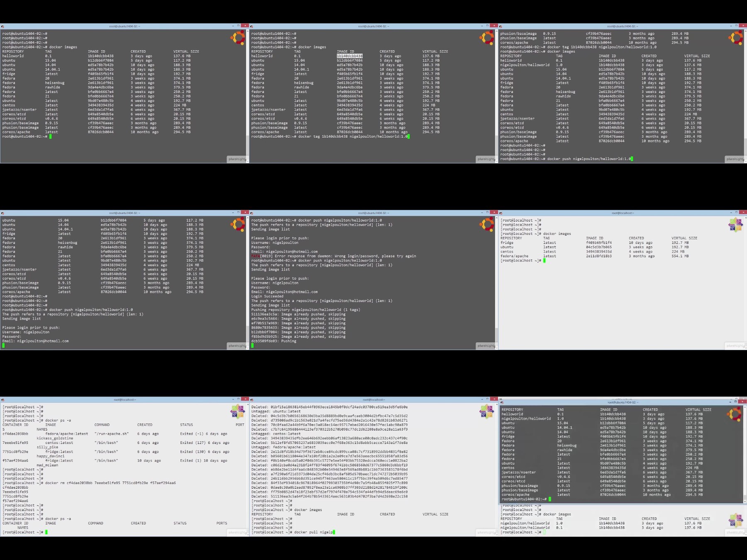Click the green cursor after 'docker pull nigelp'
747x560 pixels.
pos(334,532)
